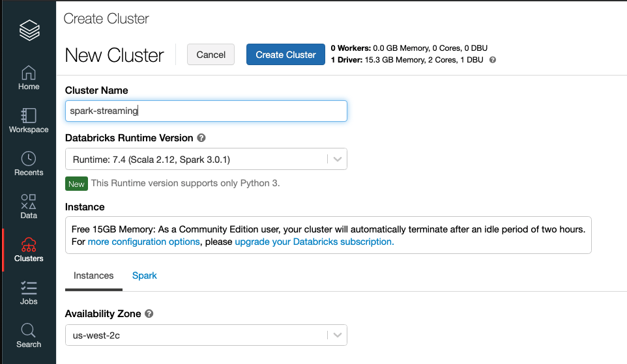627x364 pixels.
Task: Click the New Cluster heading
Action: click(x=114, y=55)
